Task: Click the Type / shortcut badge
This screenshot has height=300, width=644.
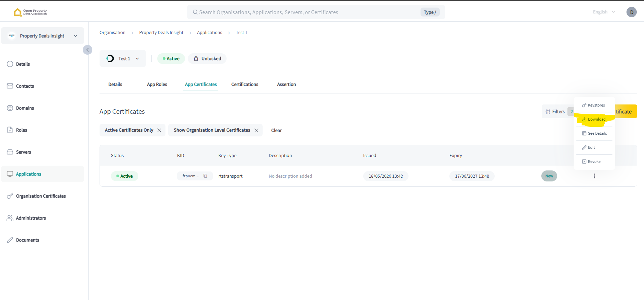Action: (430, 12)
